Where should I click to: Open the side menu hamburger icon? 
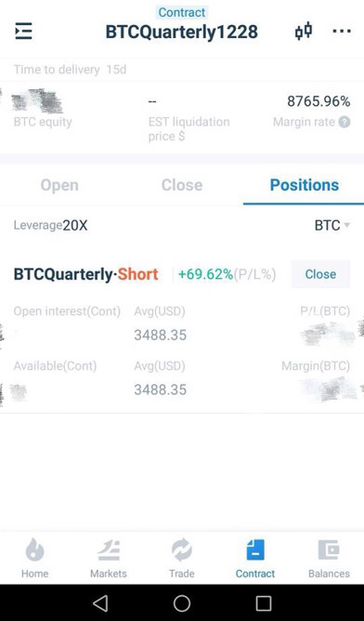23,32
